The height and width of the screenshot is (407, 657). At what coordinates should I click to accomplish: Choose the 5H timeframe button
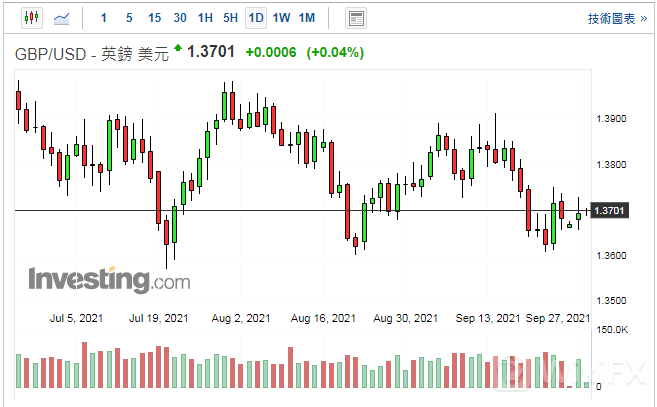[230, 18]
